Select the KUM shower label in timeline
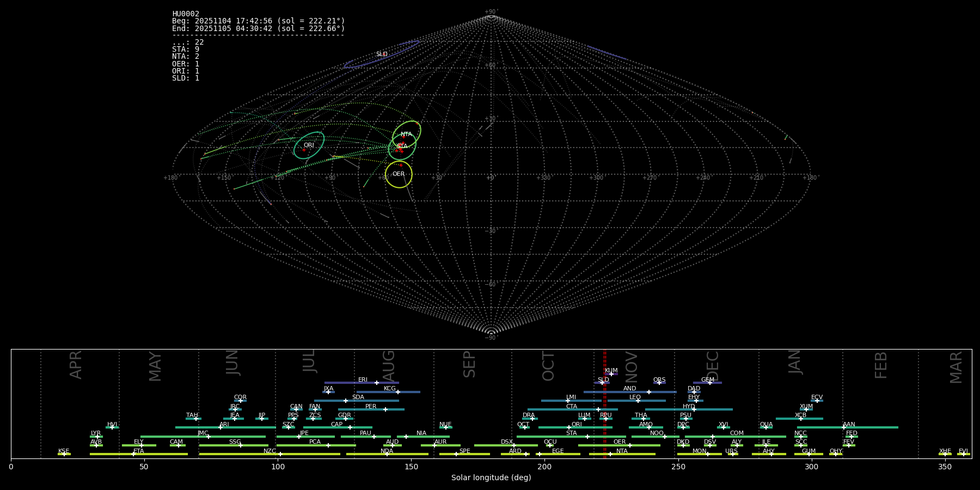The height and width of the screenshot is (490, 980). [611, 370]
